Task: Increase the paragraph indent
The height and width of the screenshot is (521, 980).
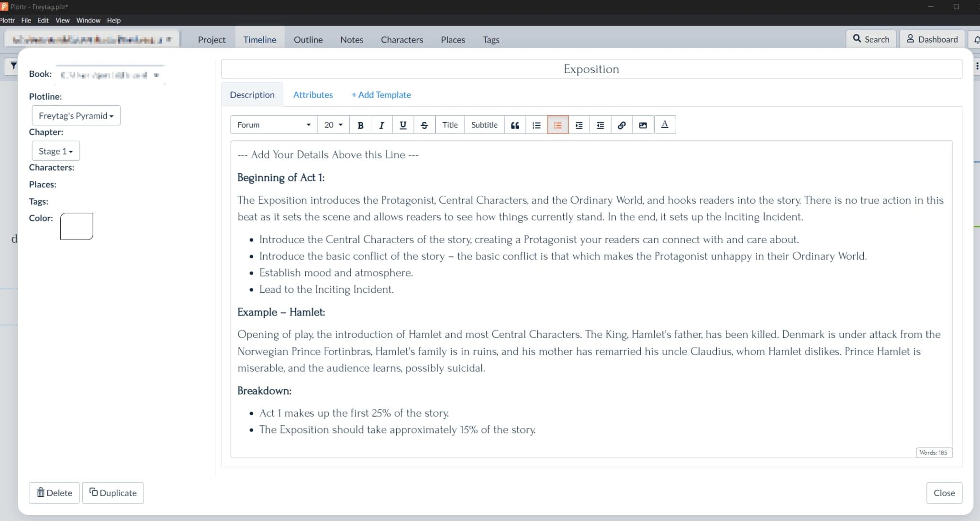Action: coord(579,125)
